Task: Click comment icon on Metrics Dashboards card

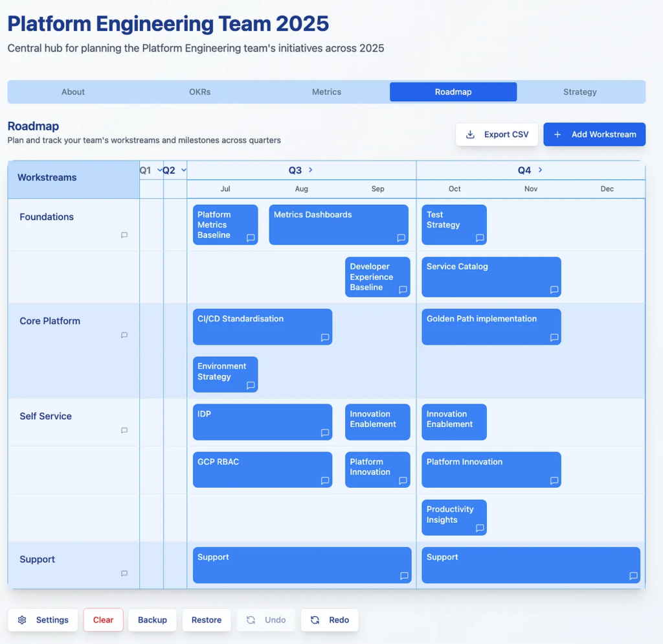Action: 401,238
